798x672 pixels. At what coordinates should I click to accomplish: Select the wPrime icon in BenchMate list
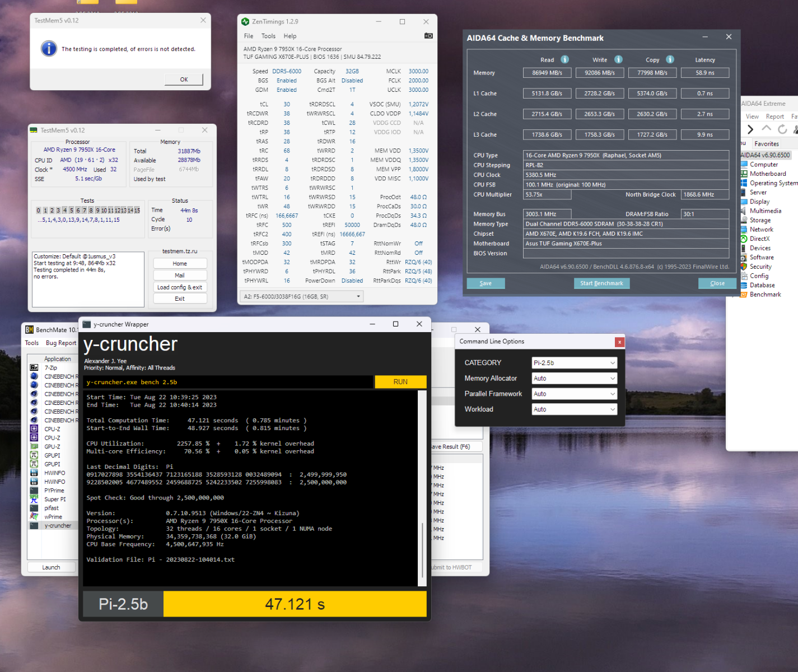click(34, 517)
